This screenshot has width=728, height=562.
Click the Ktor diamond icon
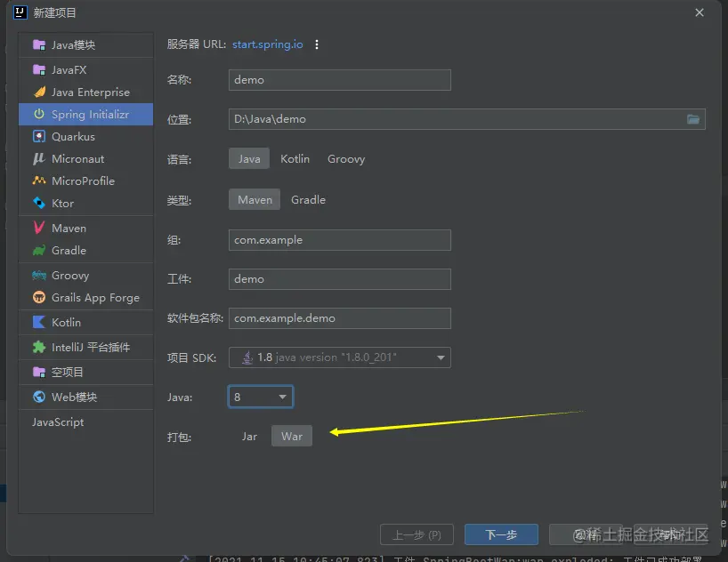(39, 203)
